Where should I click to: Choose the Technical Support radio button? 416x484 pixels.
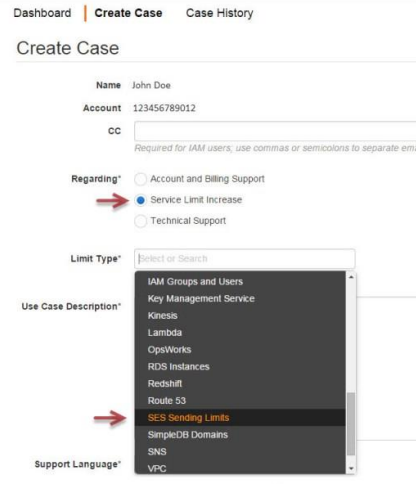tap(140, 221)
